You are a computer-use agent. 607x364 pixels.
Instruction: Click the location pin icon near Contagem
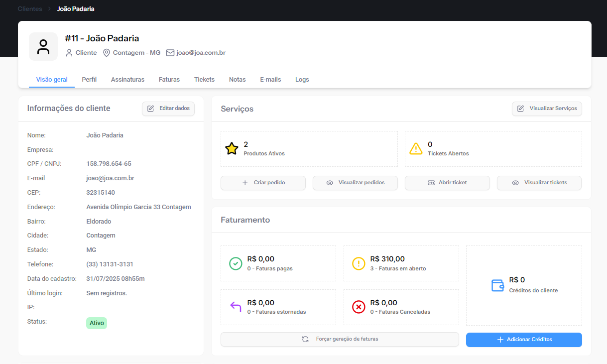[x=106, y=53]
